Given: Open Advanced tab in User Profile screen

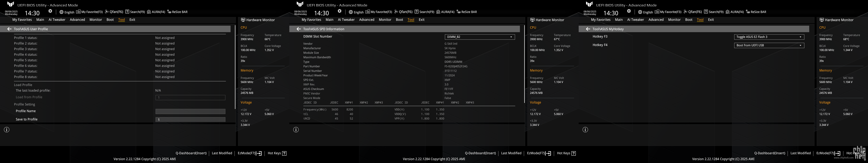Looking at the screenshot, I should click(77, 20).
